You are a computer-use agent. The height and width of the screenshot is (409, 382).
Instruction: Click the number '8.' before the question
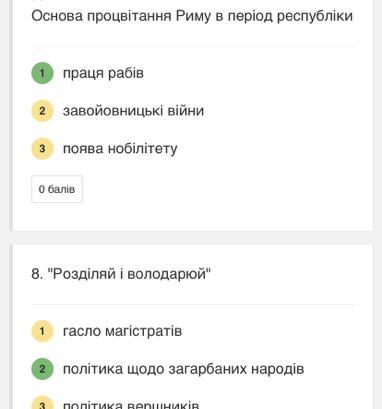click(37, 274)
